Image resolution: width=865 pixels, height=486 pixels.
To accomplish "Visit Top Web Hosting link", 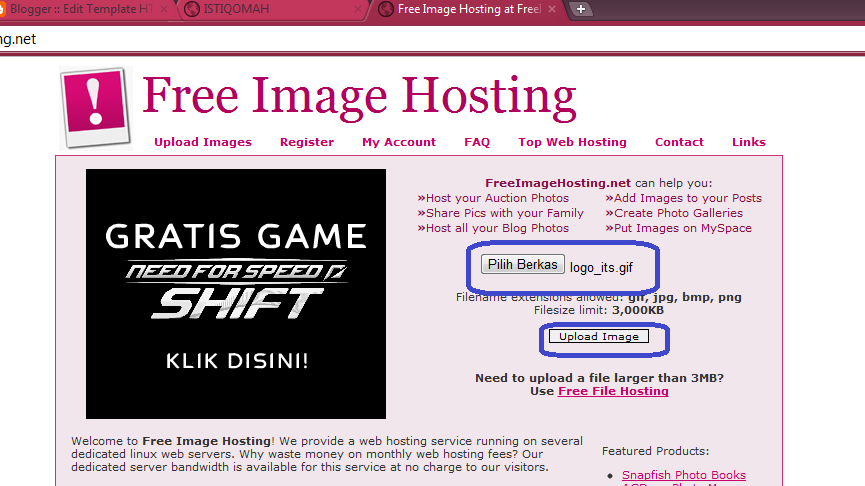I will 572,142.
